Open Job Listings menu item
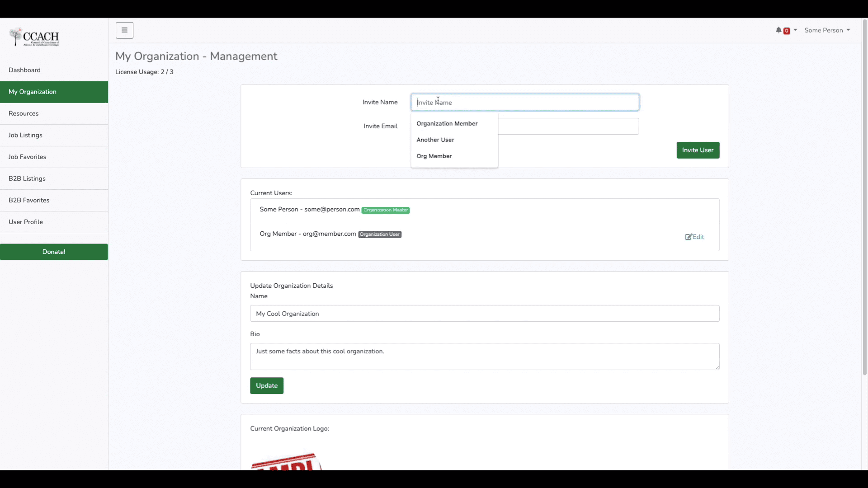 (x=25, y=135)
